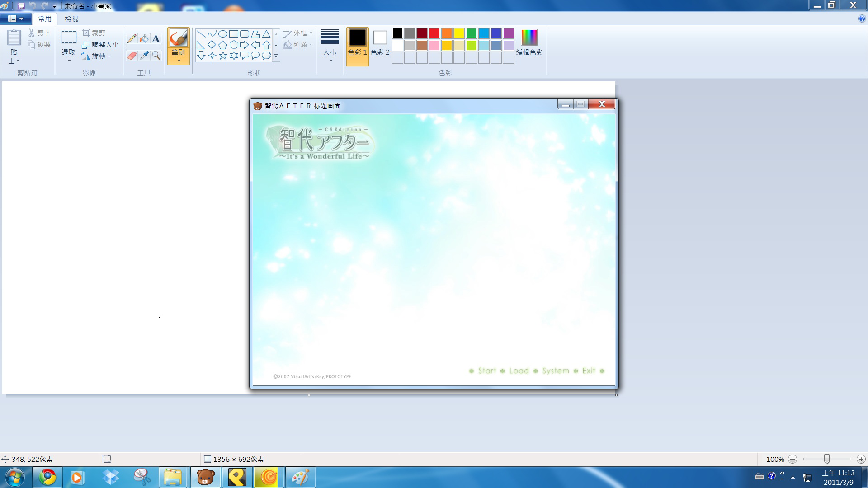Click the Paste clipboard icon
Viewport: 868px width, 488px height.
pyautogui.click(x=14, y=38)
